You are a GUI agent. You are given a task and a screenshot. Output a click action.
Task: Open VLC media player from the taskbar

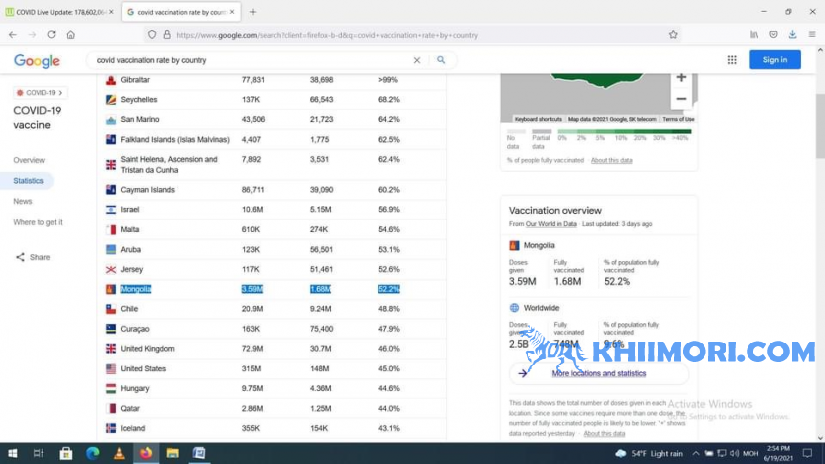point(119,453)
